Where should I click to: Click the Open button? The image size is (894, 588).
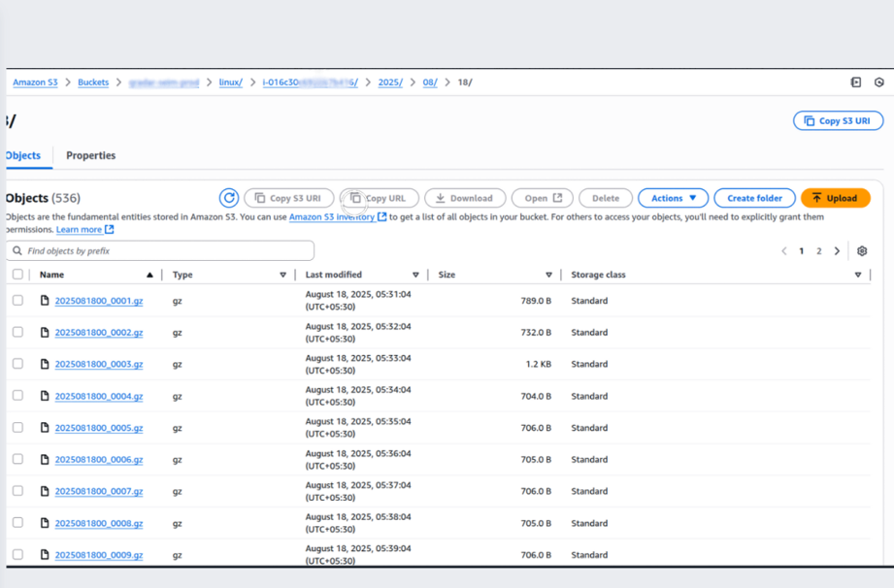pos(543,198)
